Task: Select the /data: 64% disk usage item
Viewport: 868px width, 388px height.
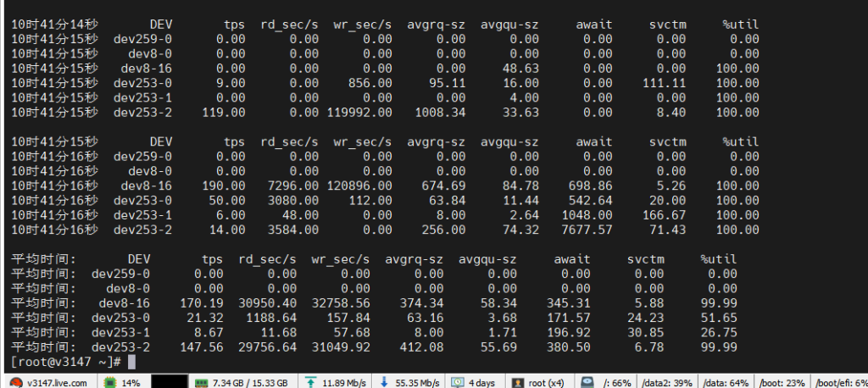Action: pos(726,383)
